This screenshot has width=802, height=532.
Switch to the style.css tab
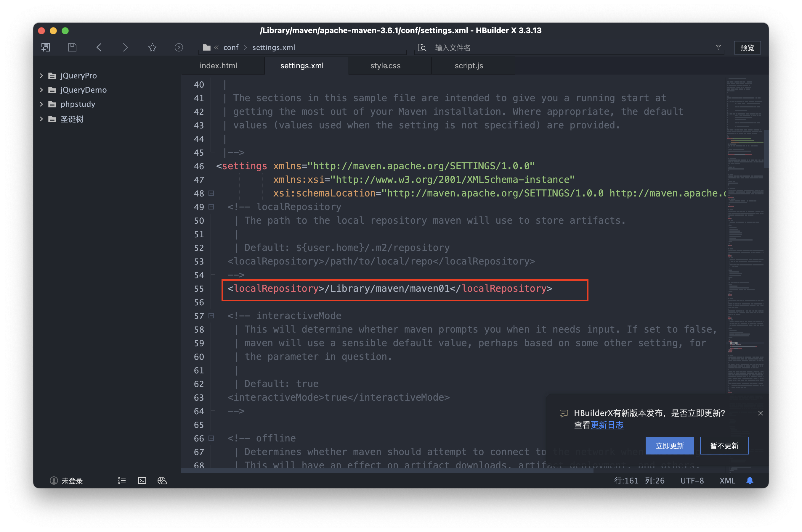click(x=385, y=66)
